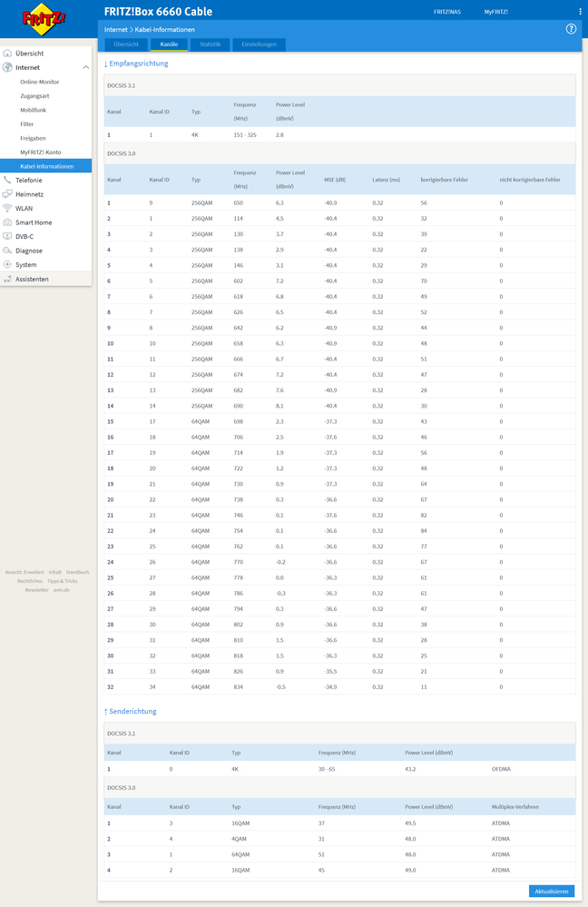
Task: Collapse the Internet menu chevron
Action: (85, 68)
